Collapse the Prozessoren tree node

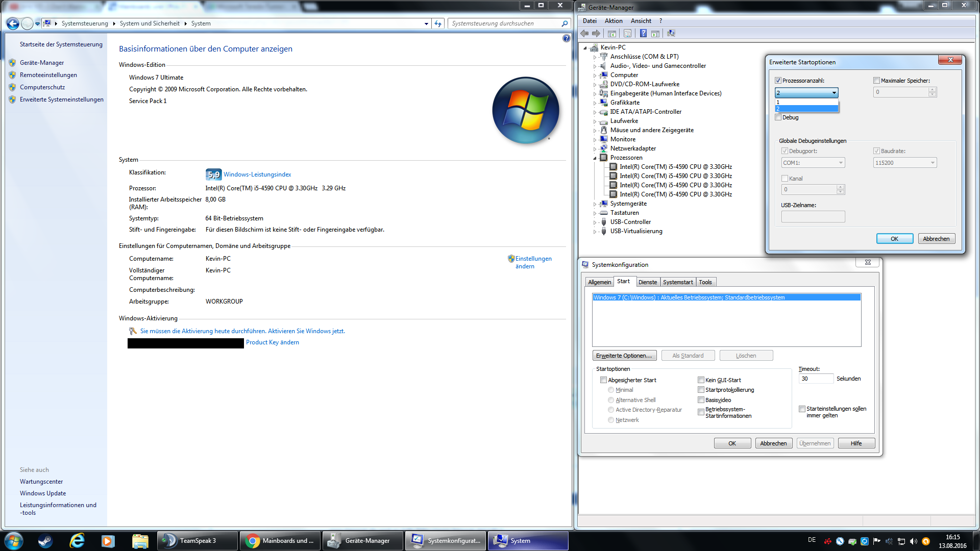point(595,158)
